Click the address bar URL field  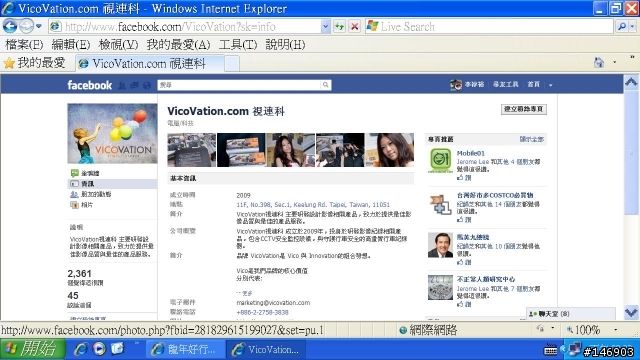click(x=185, y=27)
